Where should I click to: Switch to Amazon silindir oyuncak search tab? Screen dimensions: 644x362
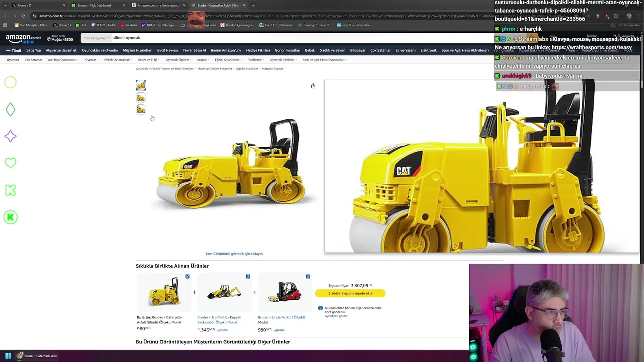(x=157, y=5)
